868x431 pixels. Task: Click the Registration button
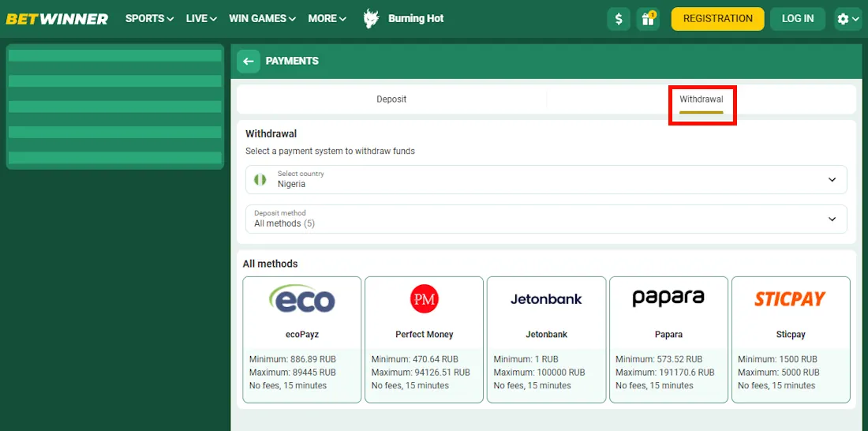(x=717, y=19)
